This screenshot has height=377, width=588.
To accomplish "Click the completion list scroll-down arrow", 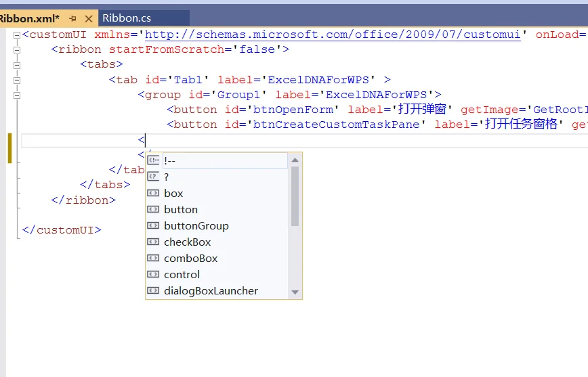I will pos(295,292).
